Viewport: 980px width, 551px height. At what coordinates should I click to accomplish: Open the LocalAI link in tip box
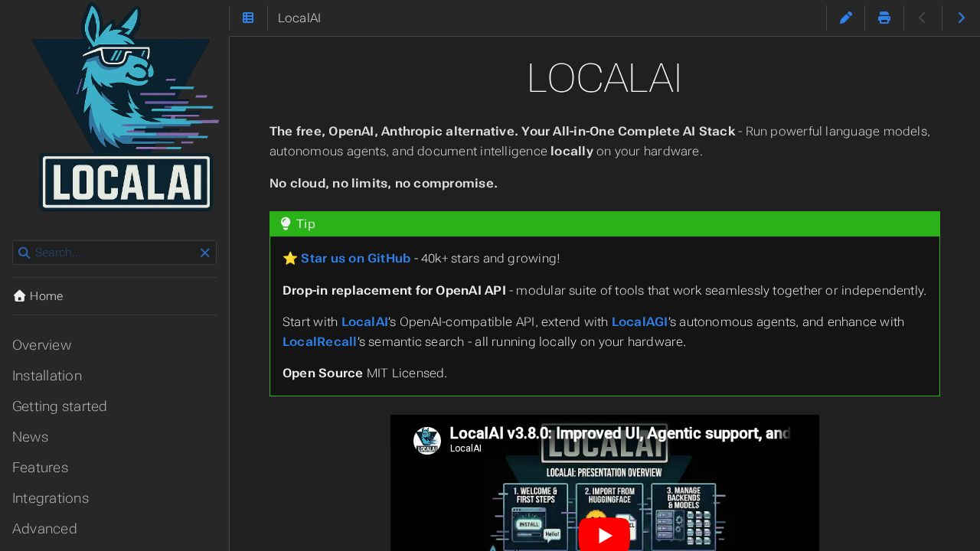pyautogui.click(x=364, y=322)
